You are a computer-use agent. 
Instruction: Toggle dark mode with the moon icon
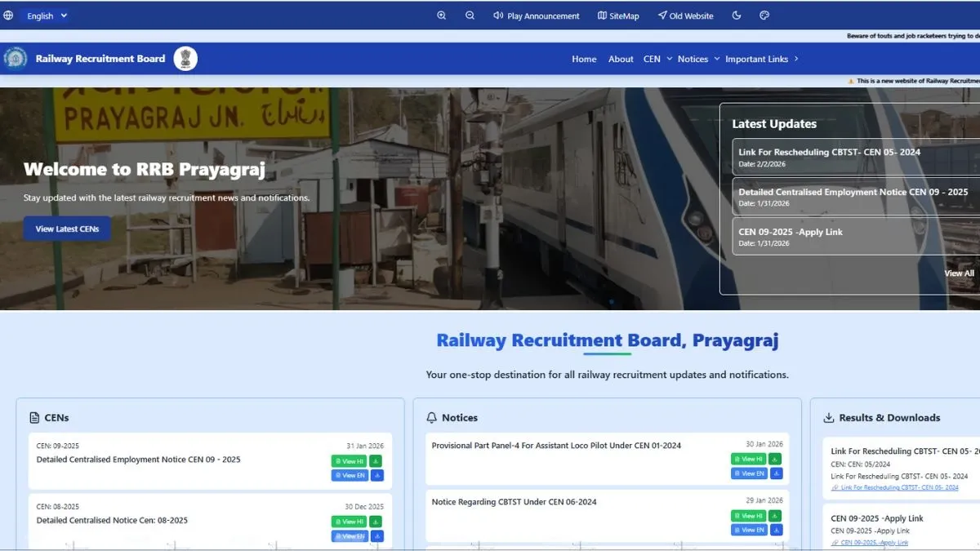[737, 16]
